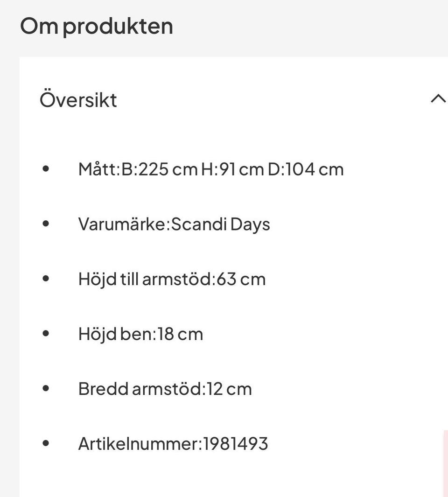Click the Höjd ben 18 cm row
Viewport: 448px width, 497px height.
tap(141, 333)
